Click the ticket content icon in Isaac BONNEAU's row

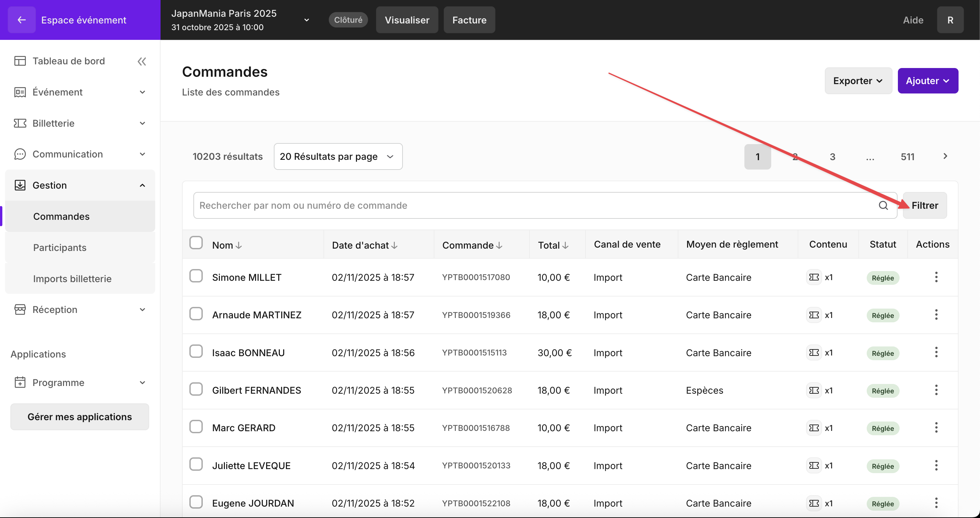814,352
